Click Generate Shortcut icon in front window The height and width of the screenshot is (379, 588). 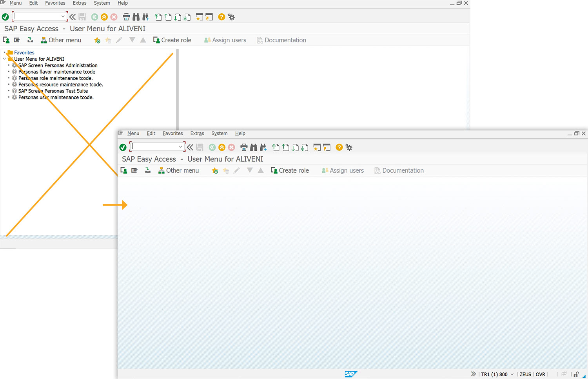tap(327, 147)
